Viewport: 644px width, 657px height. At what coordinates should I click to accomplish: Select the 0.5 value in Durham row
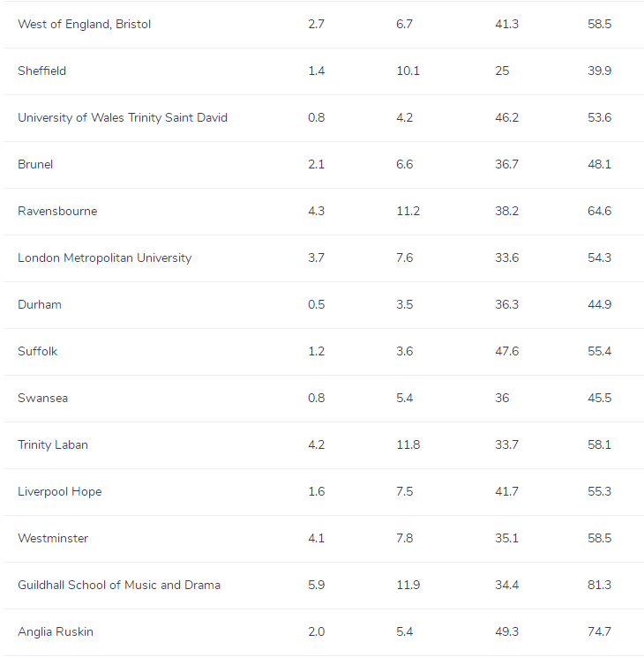(x=316, y=304)
